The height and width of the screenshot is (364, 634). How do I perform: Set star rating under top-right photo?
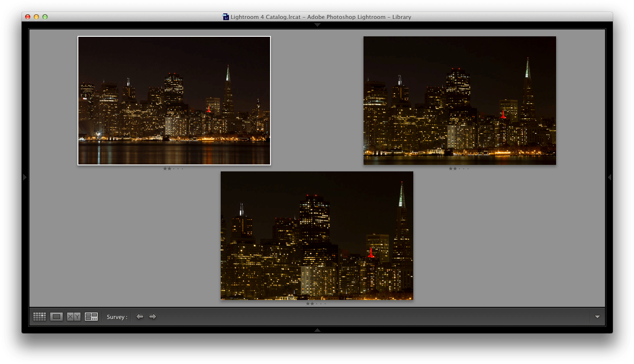point(459,168)
